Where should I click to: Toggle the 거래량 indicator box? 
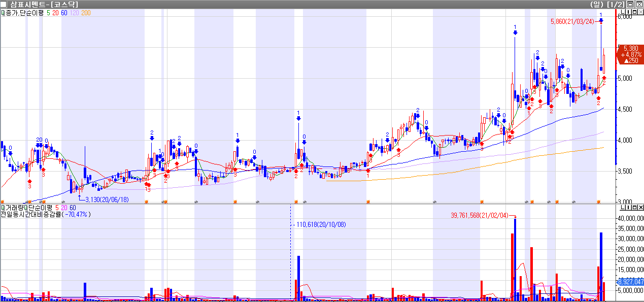pos(3,208)
